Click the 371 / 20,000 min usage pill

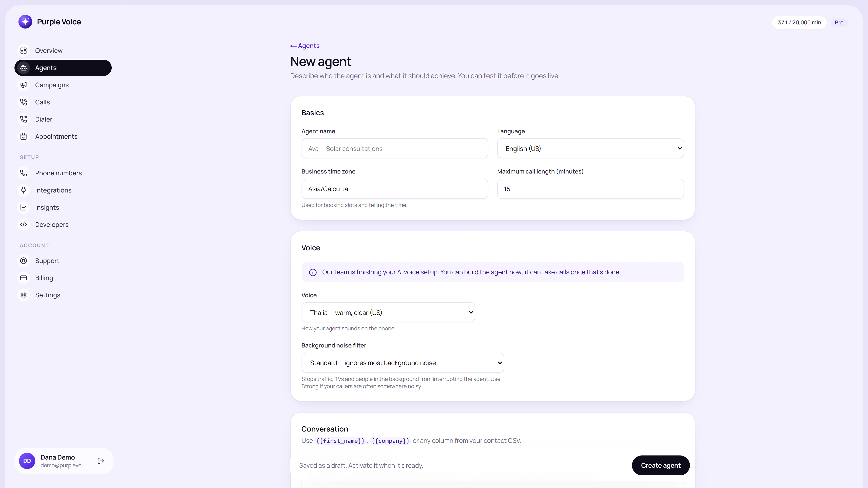click(799, 23)
